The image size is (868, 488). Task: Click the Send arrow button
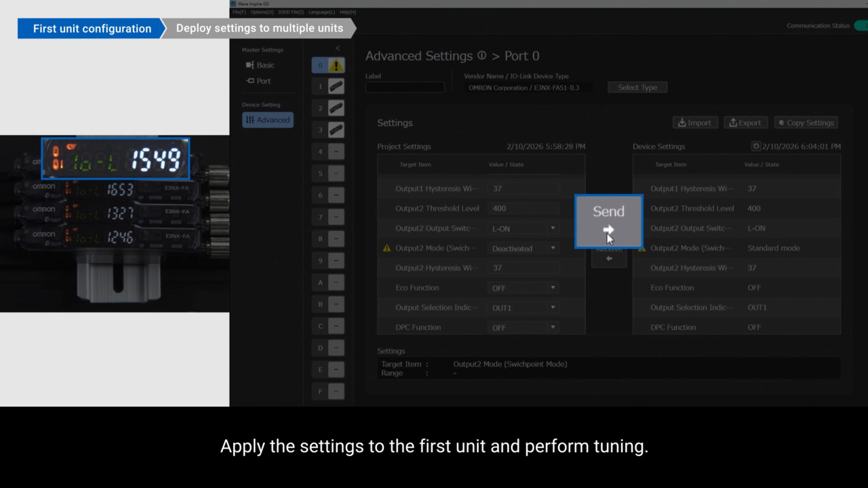coord(608,222)
